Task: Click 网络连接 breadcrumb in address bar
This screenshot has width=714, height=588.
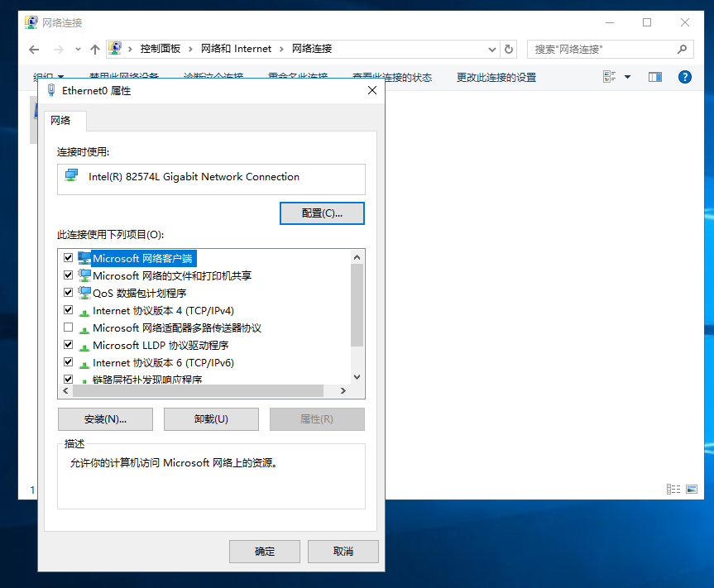Action: tap(312, 49)
